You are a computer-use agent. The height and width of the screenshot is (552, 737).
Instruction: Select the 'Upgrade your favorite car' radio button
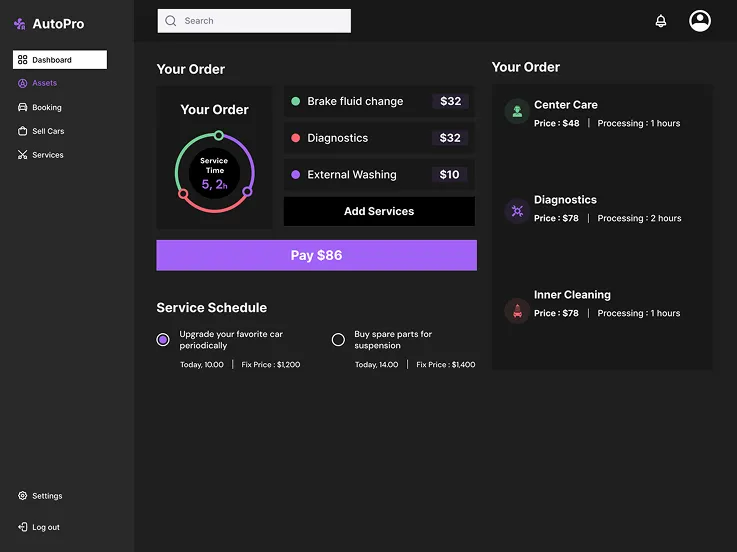tap(163, 340)
